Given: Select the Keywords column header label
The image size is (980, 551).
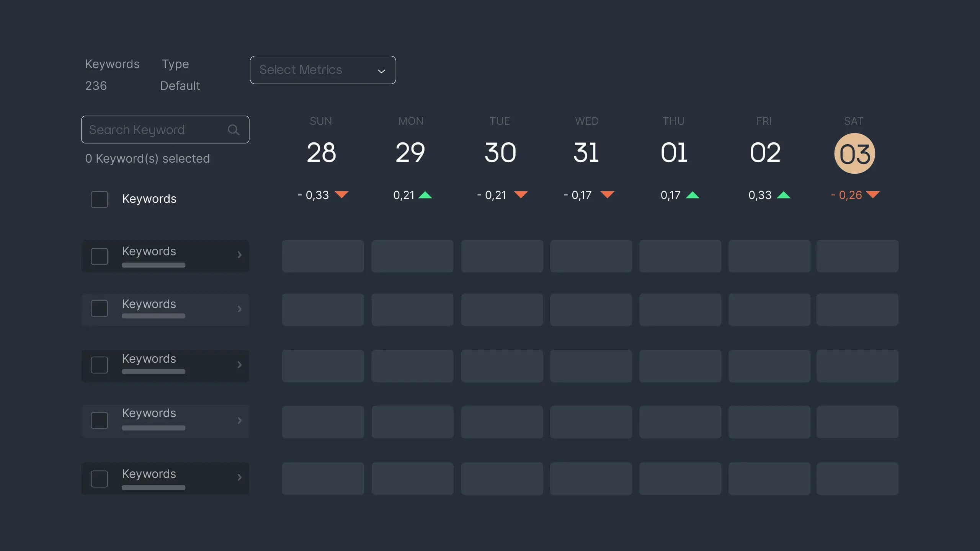Looking at the screenshot, I should click(149, 199).
